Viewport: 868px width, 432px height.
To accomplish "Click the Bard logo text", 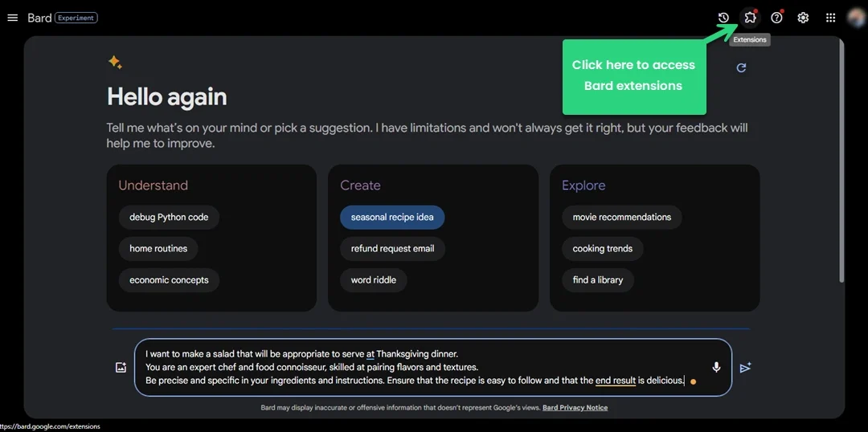I will (39, 18).
